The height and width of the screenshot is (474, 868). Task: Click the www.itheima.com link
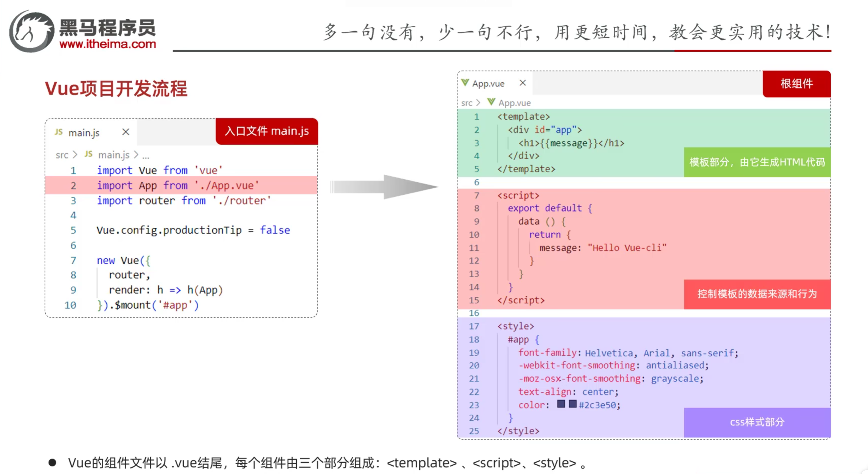pos(108,44)
